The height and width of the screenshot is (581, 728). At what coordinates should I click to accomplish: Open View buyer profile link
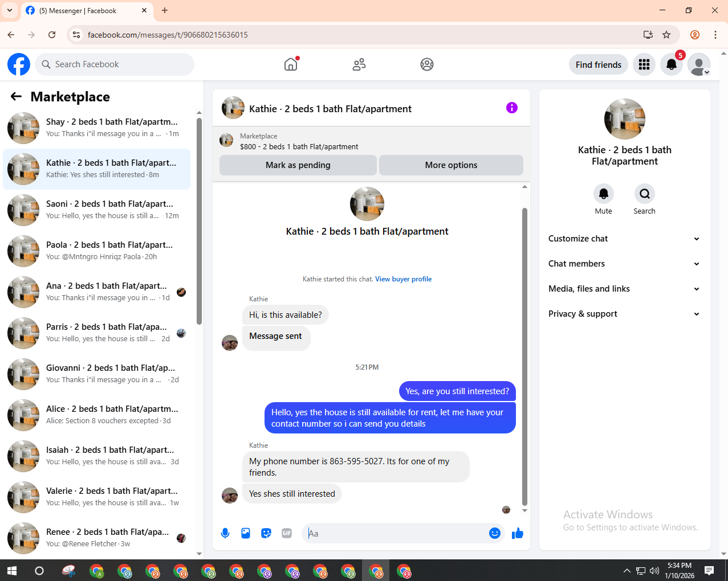[x=403, y=279]
